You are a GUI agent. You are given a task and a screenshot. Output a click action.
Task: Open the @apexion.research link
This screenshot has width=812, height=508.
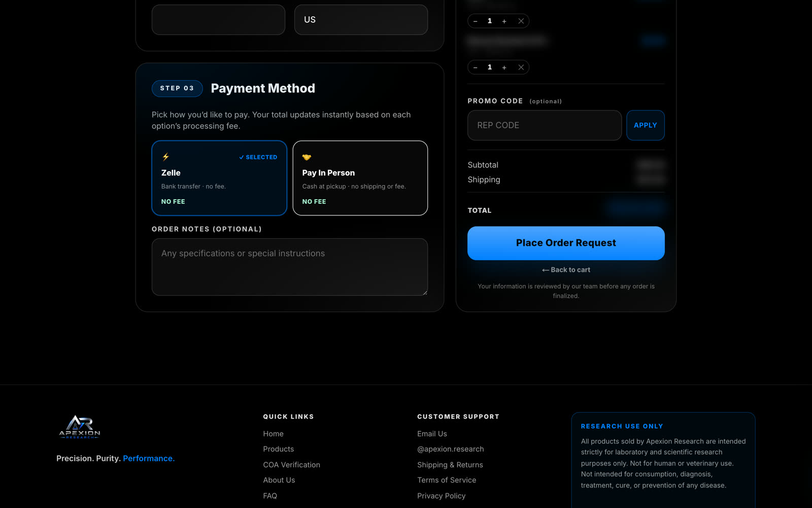coord(450,449)
